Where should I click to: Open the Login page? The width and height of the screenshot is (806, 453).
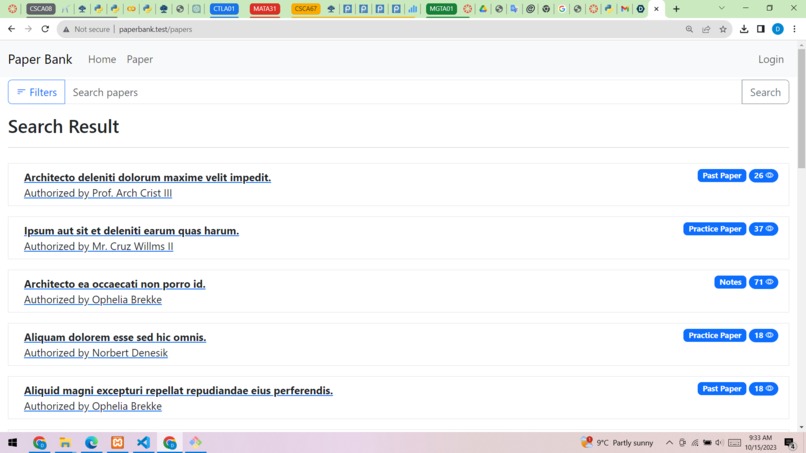[771, 59]
